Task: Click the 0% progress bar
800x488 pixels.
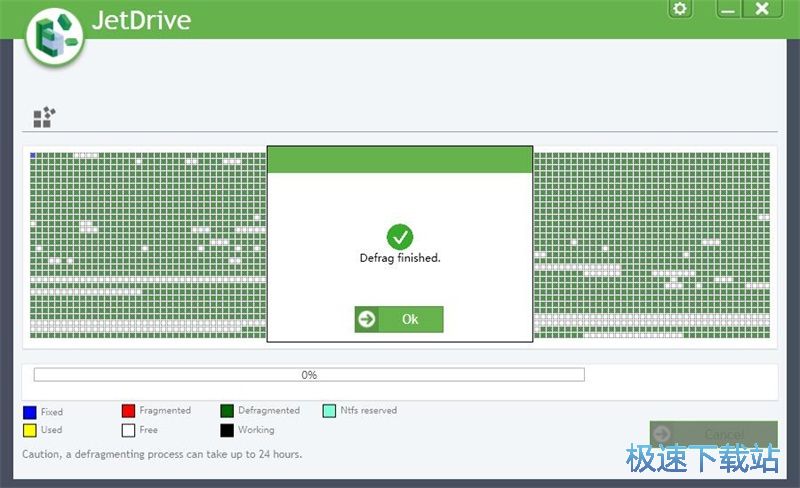Action: point(309,375)
